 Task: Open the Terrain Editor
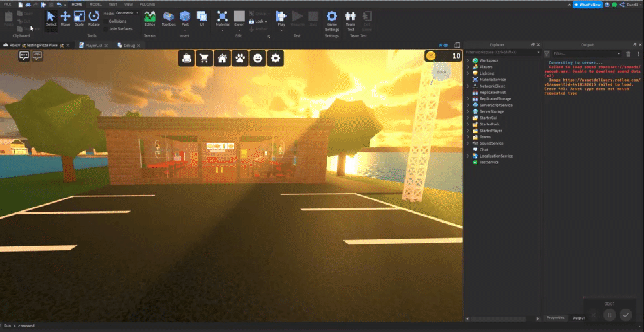[150, 19]
